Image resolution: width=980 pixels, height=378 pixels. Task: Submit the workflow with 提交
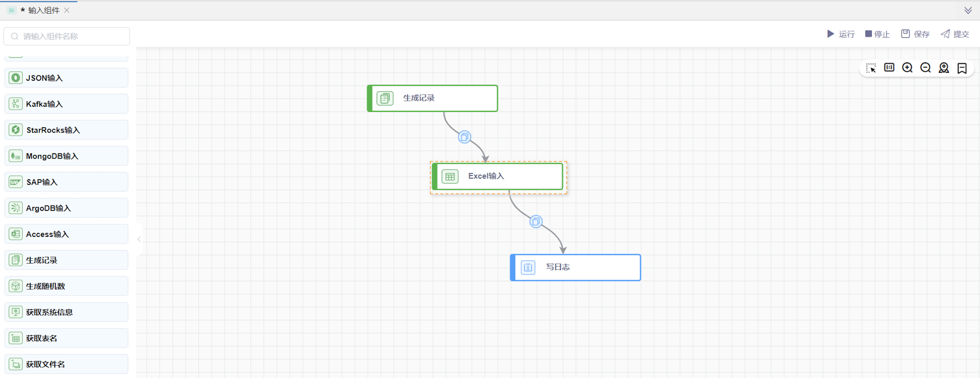(955, 34)
